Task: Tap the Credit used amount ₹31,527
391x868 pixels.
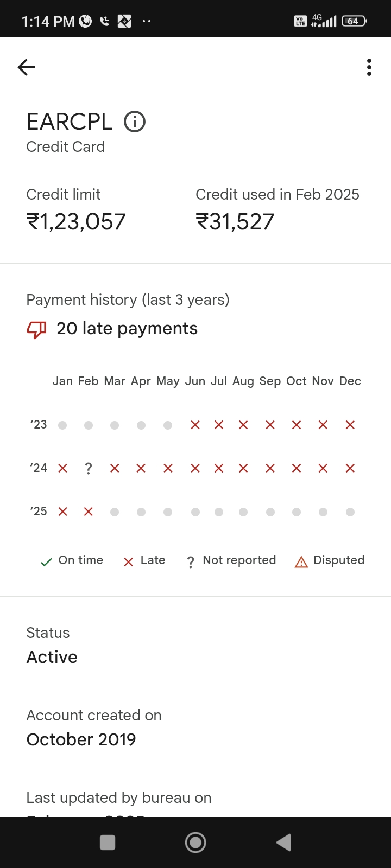Action: pyautogui.click(x=235, y=222)
